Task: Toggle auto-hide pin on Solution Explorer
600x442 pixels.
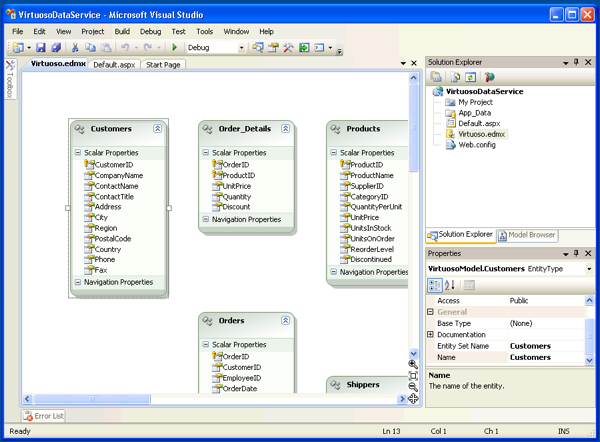Action: (576, 62)
